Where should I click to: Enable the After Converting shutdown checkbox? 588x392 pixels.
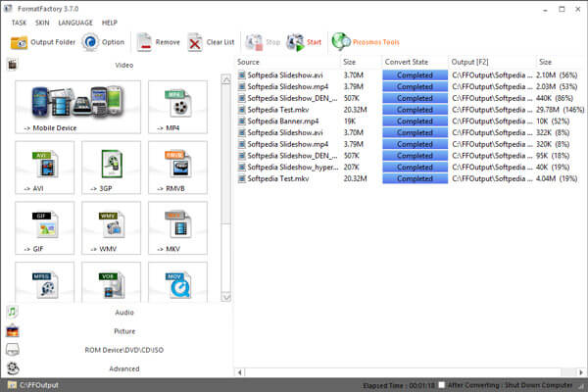point(442,385)
